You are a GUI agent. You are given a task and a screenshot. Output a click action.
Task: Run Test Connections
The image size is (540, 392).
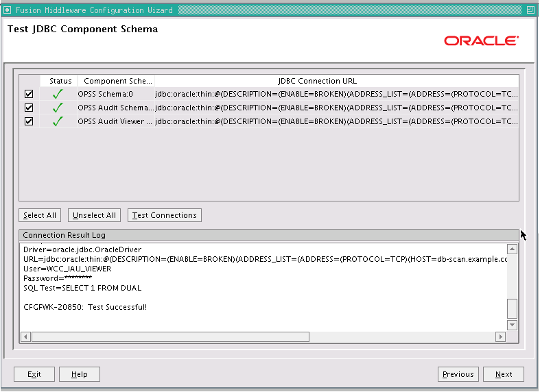[164, 215]
